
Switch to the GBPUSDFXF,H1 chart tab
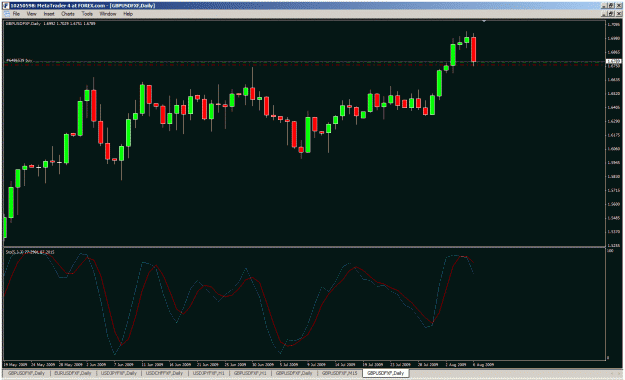pyautogui.click(x=250, y=373)
